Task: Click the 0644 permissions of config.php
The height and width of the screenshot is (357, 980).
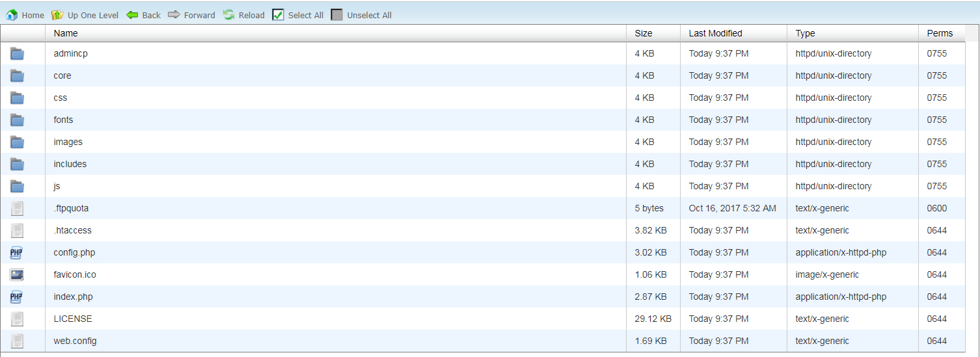Action: click(x=937, y=252)
